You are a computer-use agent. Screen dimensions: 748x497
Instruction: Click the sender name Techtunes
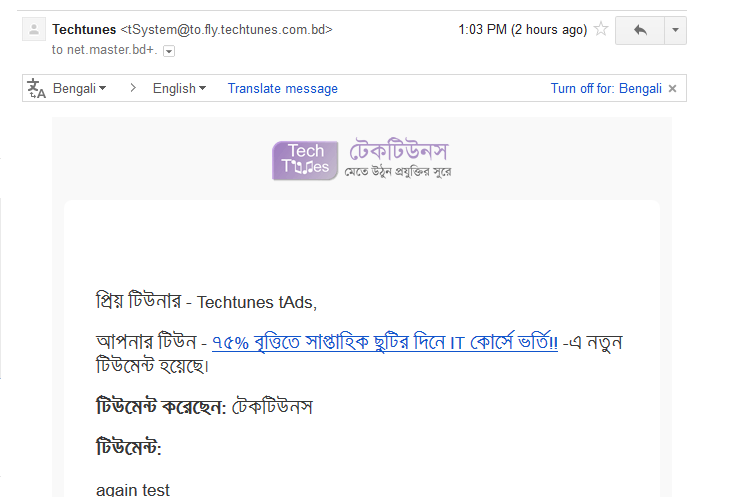click(84, 29)
